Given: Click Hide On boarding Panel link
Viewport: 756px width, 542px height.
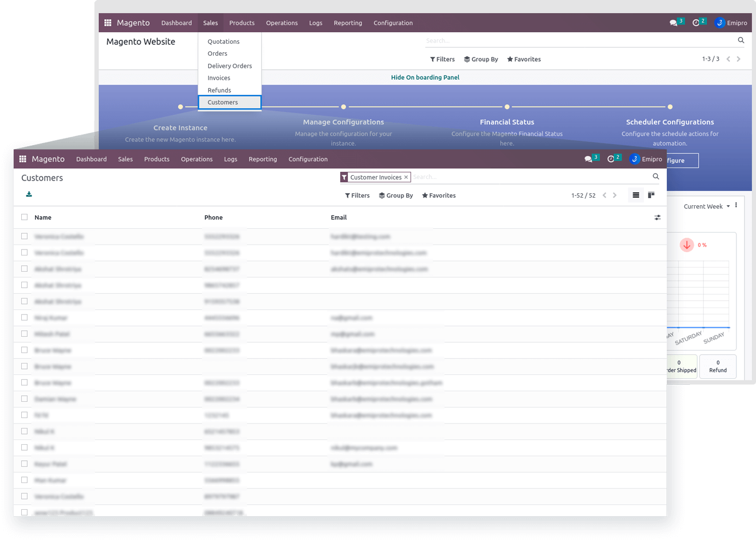Looking at the screenshot, I should pyautogui.click(x=425, y=78).
